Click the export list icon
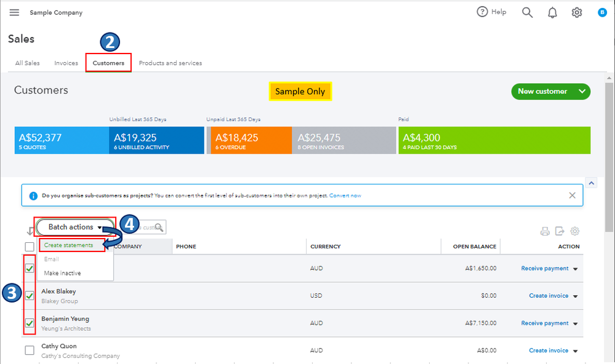The width and height of the screenshot is (615, 364). point(560,231)
